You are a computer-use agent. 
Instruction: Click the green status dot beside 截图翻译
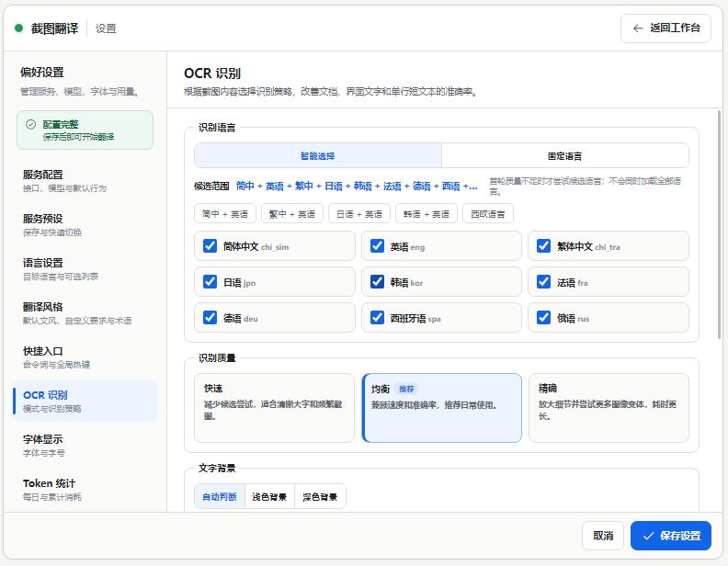(19, 28)
